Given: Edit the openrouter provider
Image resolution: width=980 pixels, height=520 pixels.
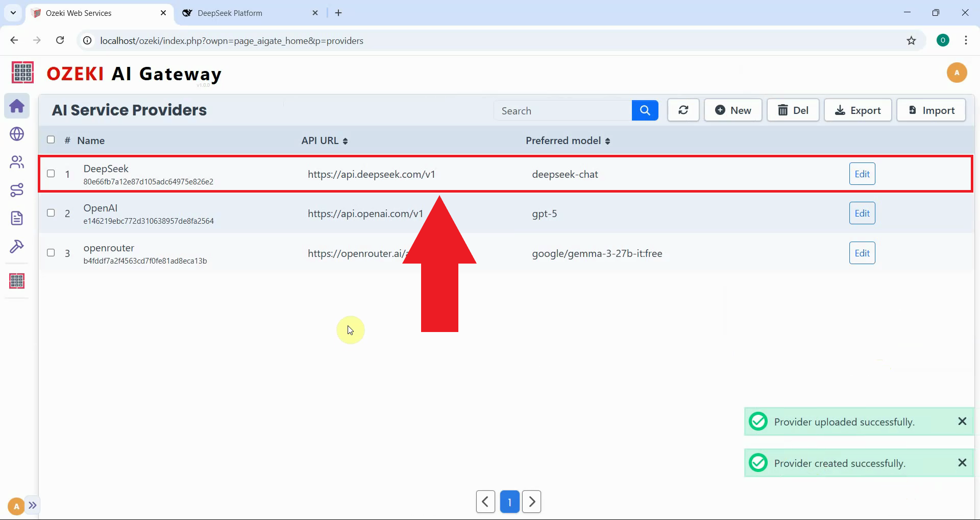Looking at the screenshot, I should [x=862, y=253].
